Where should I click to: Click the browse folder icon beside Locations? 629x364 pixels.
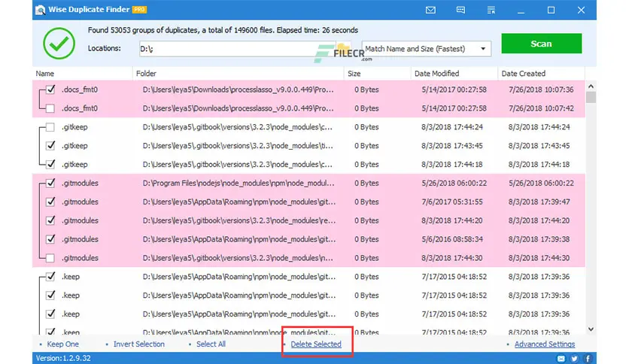click(343, 49)
